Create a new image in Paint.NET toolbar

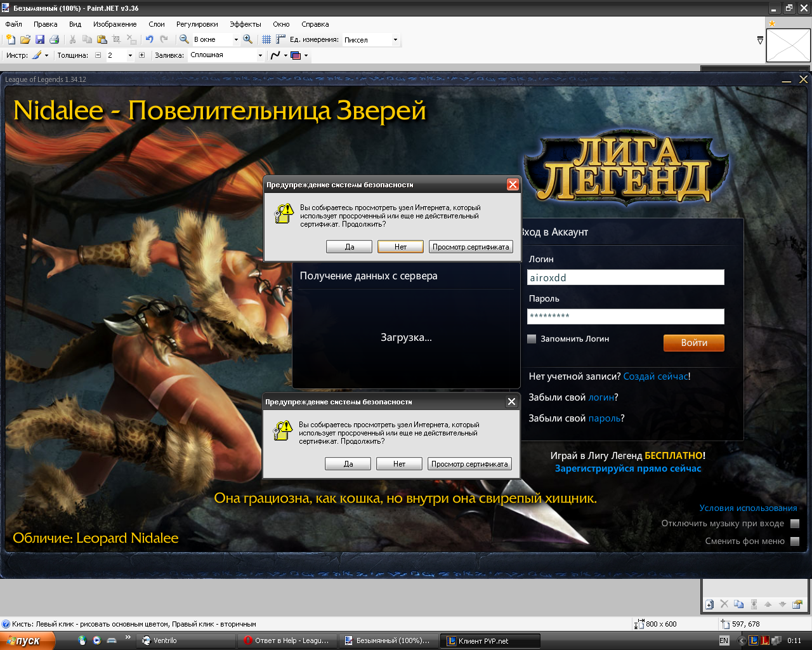pos(11,39)
